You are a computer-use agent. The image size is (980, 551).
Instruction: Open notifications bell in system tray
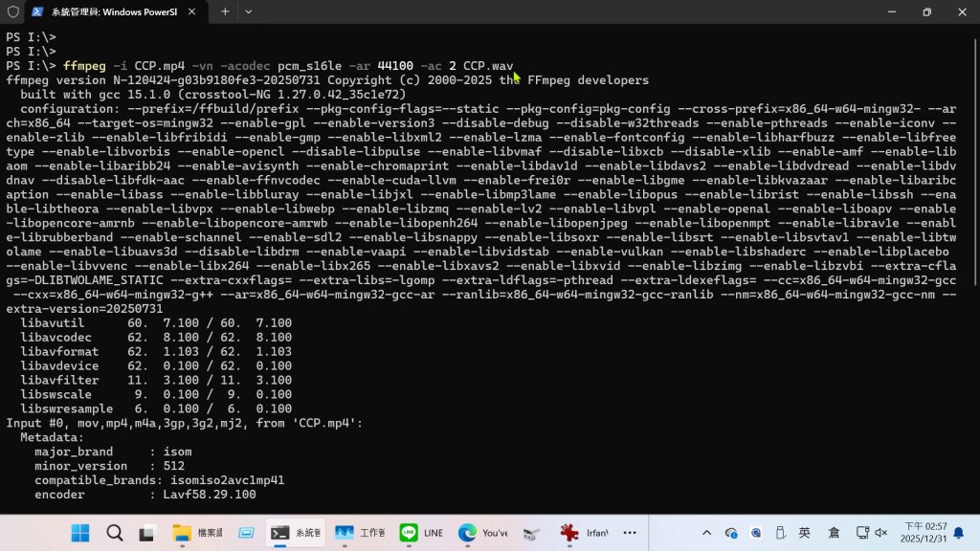958,533
